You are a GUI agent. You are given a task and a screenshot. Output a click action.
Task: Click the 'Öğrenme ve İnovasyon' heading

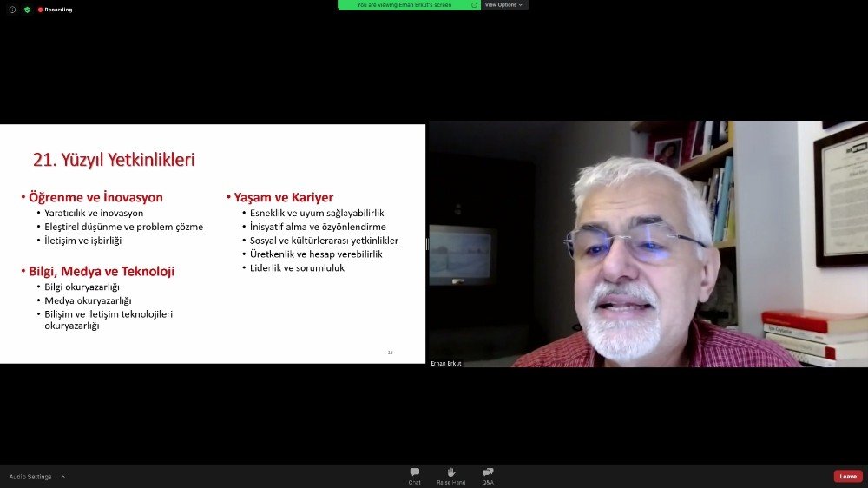[95, 197]
